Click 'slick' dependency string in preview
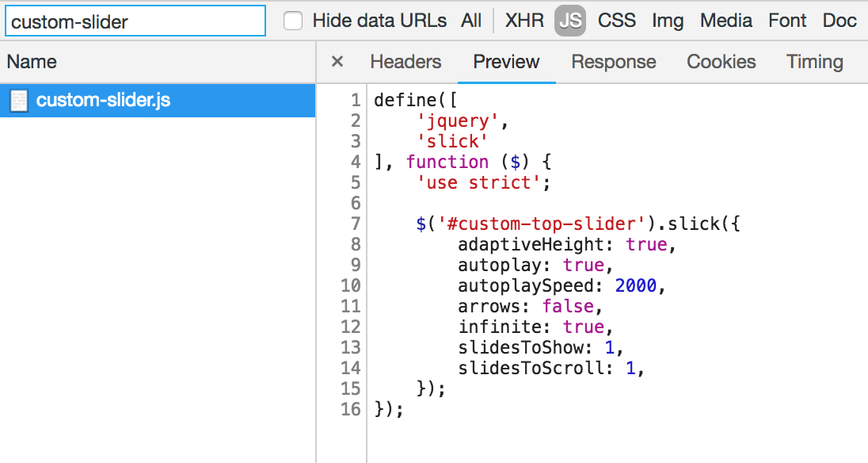The height and width of the screenshot is (463, 868). (452, 141)
